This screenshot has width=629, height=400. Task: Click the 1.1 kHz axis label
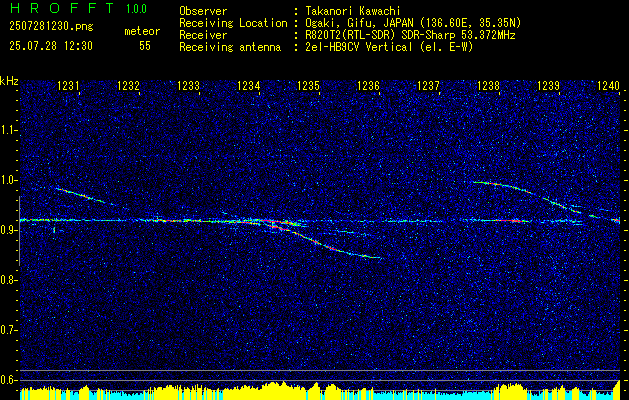(9, 130)
